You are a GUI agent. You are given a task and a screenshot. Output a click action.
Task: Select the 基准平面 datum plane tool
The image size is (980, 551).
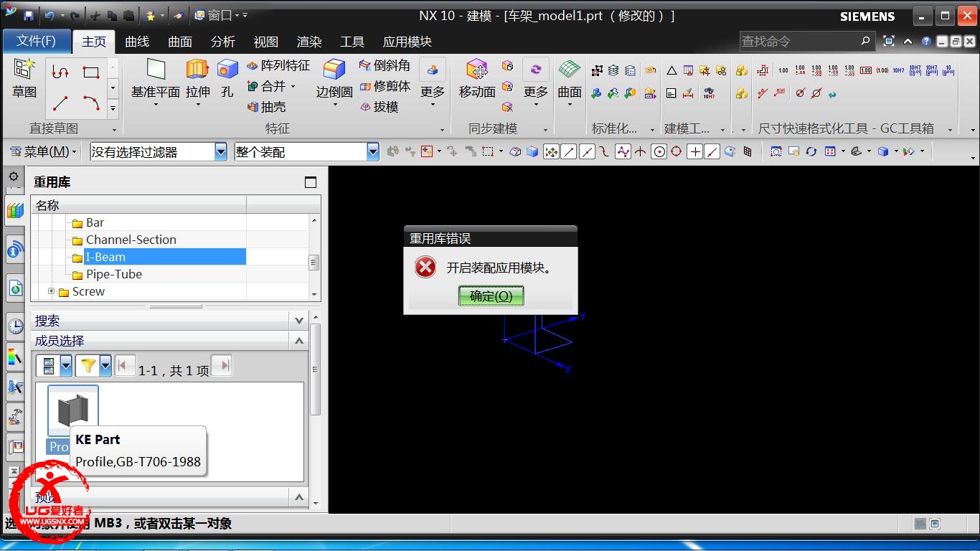point(156,70)
